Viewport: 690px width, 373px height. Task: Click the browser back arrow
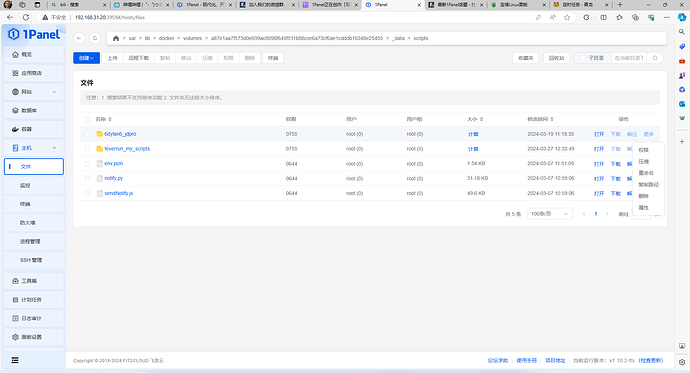(10, 17)
